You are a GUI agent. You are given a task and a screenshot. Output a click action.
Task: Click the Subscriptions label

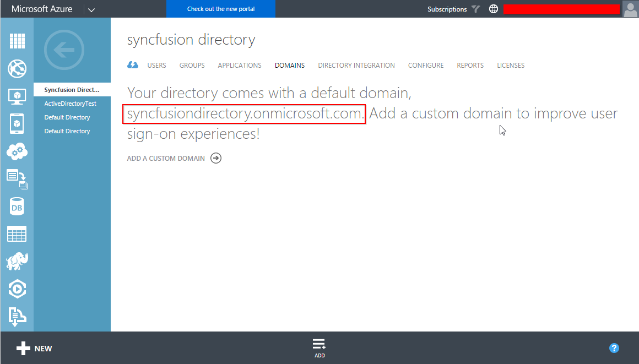click(x=447, y=9)
